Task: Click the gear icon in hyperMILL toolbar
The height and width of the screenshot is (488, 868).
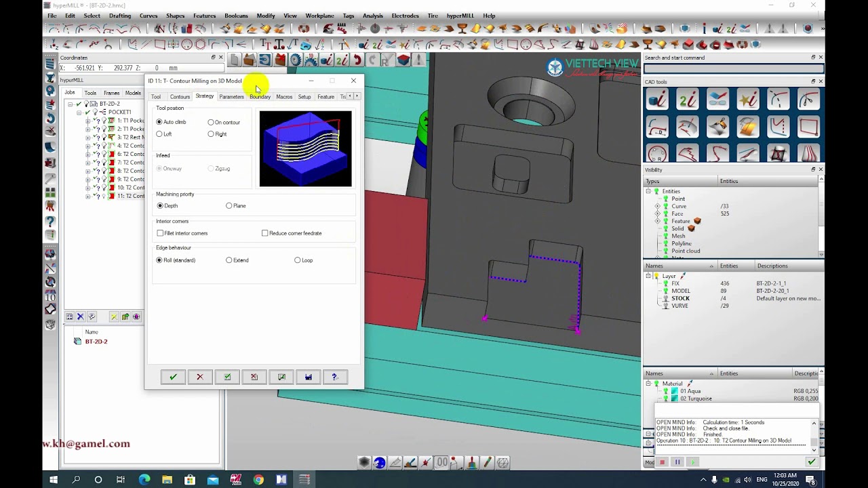Action: pos(296,60)
